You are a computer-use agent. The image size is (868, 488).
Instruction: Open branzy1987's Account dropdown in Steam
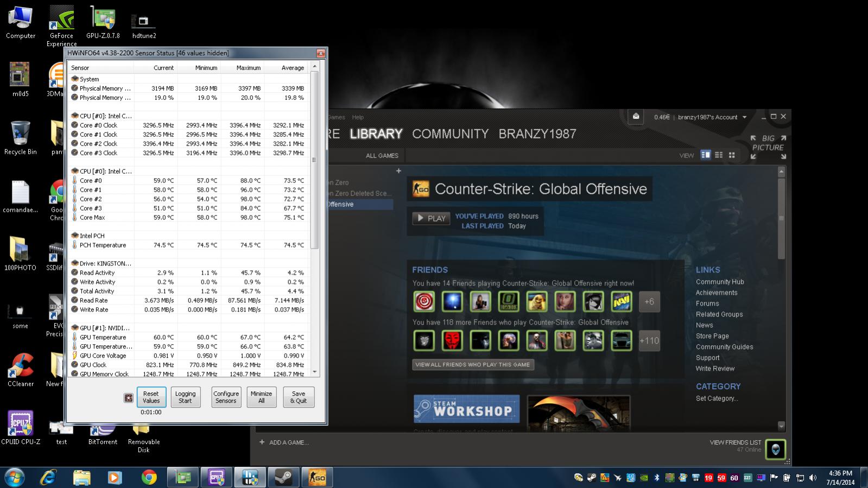[x=712, y=117]
